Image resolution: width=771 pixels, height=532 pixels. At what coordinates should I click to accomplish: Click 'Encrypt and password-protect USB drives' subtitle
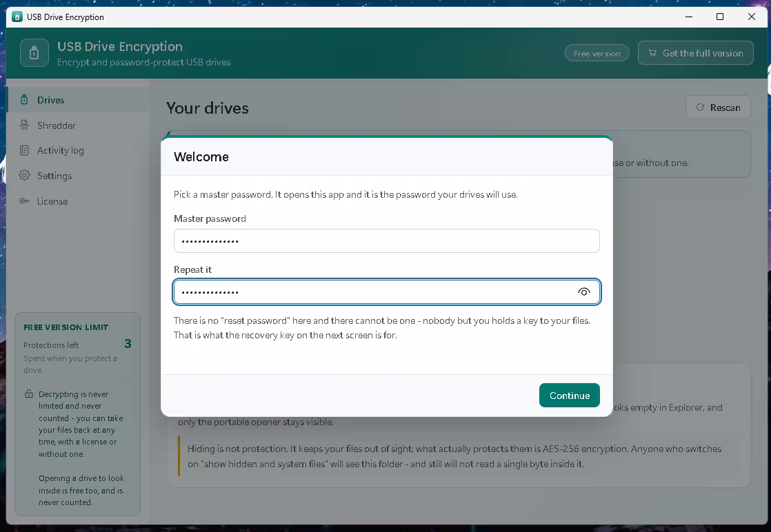[x=143, y=63]
